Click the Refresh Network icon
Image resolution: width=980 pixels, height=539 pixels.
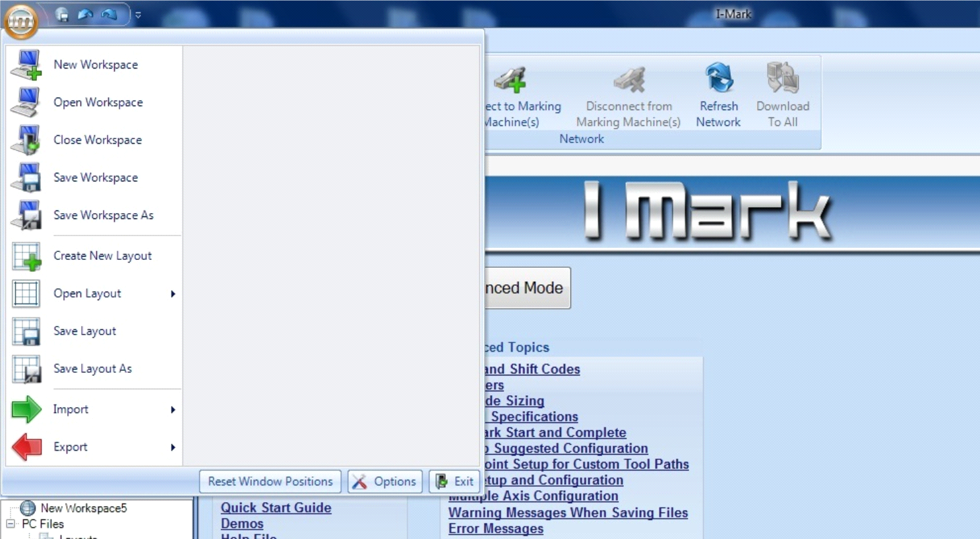[719, 79]
